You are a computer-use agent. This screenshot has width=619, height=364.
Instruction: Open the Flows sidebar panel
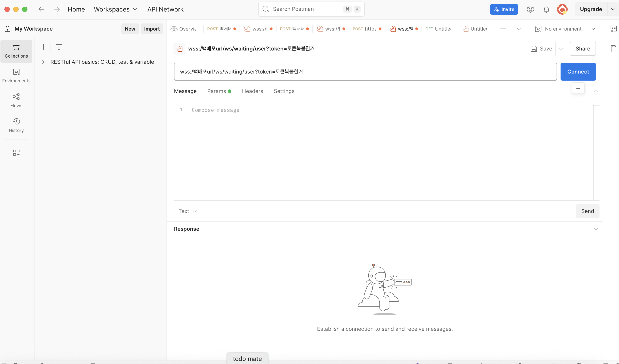[x=16, y=101]
